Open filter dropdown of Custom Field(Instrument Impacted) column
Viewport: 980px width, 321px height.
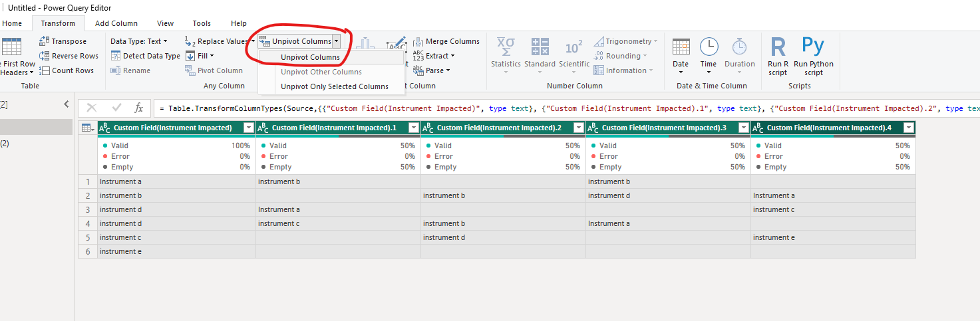(249, 128)
